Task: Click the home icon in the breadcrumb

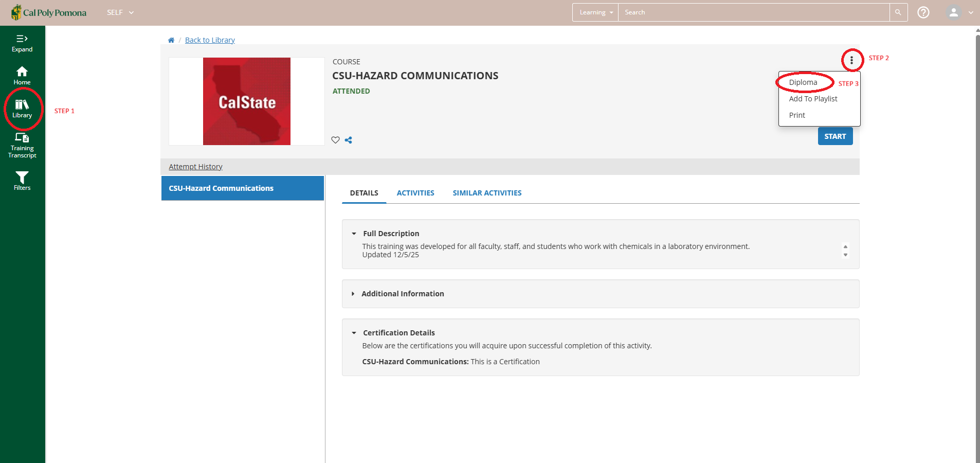Action: pyautogui.click(x=171, y=40)
